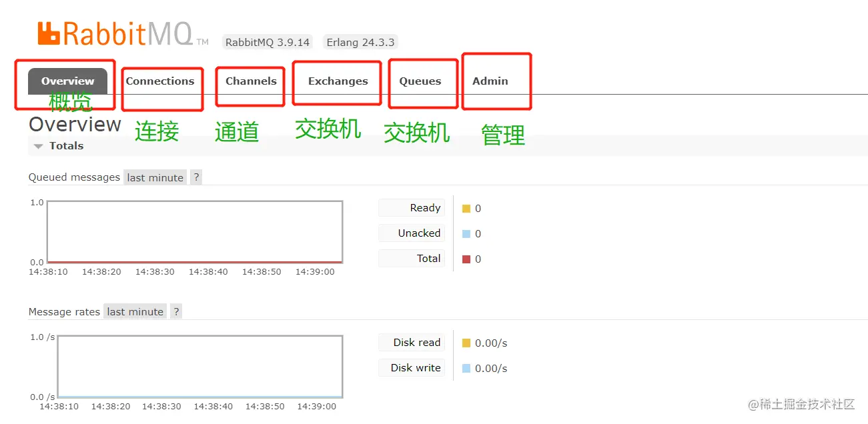
Task: Click the 'Overview' page heading
Action: pyautogui.click(x=75, y=125)
